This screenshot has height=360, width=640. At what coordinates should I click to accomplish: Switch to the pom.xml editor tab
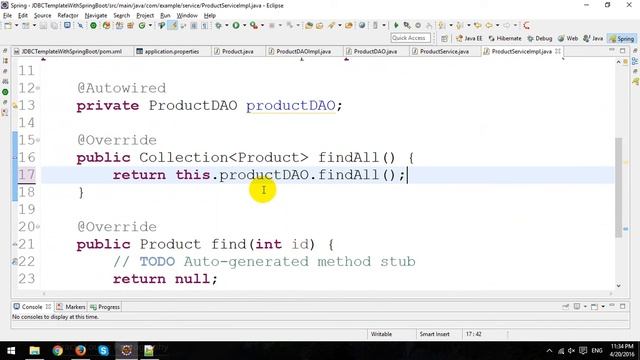coord(71,51)
